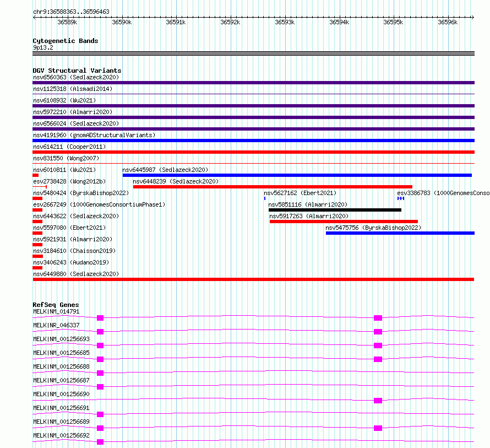Click the gray 9p13.2 cytogenetic band bar
This screenshot has width=490, height=448.
pyautogui.click(x=253, y=53)
